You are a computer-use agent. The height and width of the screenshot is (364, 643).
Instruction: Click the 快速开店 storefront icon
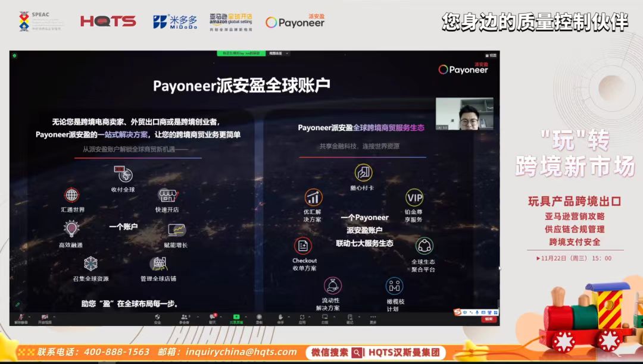[x=167, y=196]
